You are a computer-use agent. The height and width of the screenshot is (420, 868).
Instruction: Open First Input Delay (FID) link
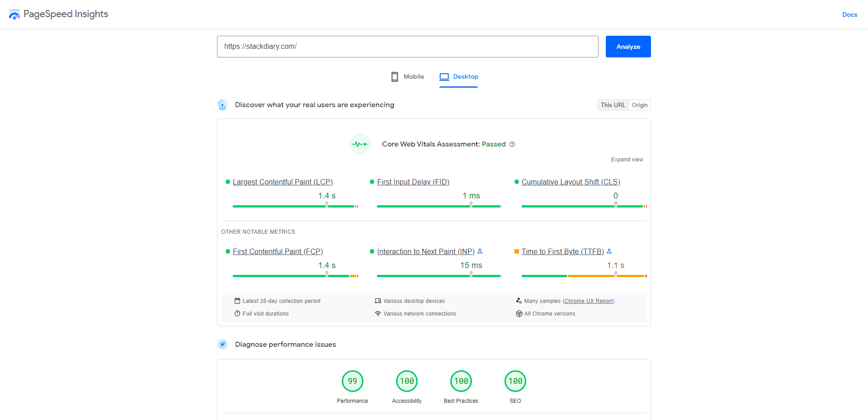click(413, 182)
